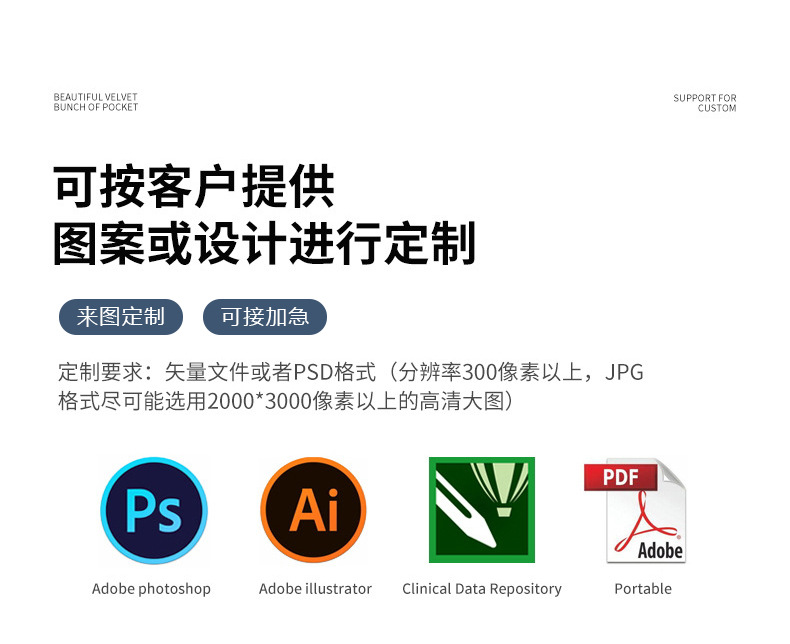Click the Clinical Data Repository label
Viewport: 790px width, 644px height.
click(x=482, y=589)
